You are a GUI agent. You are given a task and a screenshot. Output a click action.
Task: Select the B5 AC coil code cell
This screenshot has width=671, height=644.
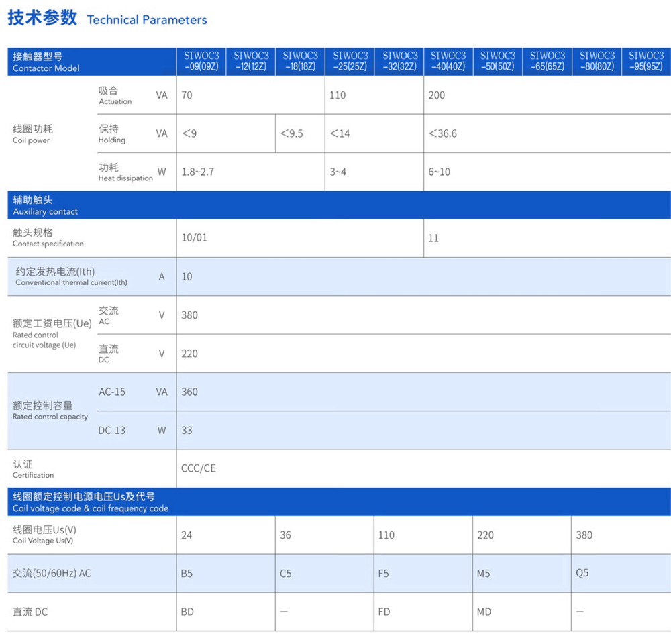(187, 574)
